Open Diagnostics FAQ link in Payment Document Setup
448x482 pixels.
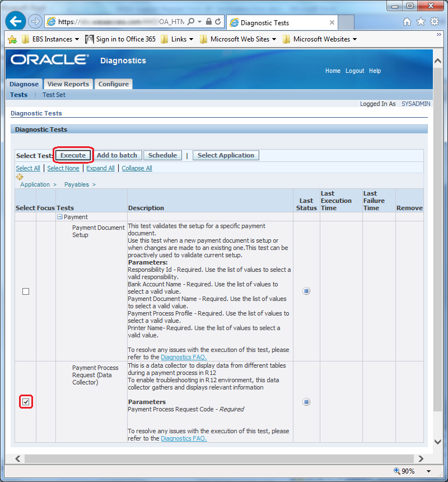(184, 357)
